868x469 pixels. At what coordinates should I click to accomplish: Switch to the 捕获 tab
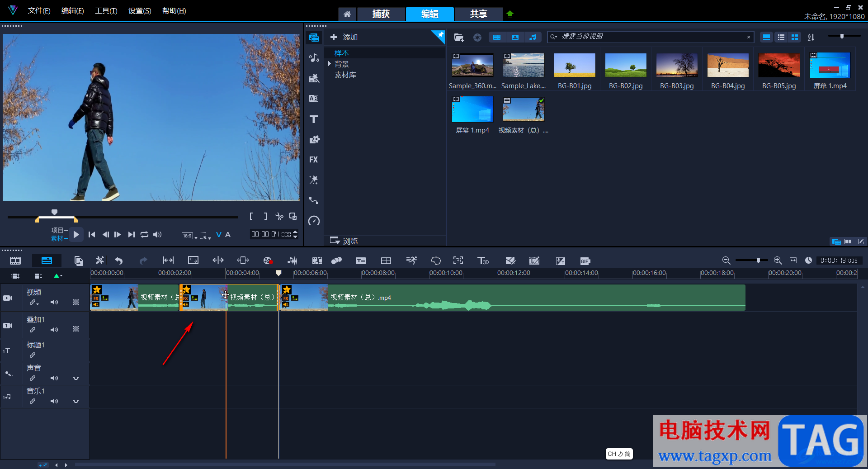(x=381, y=14)
